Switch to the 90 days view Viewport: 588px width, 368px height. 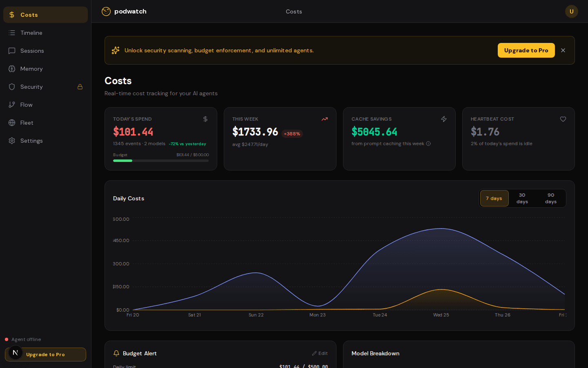click(551, 198)
